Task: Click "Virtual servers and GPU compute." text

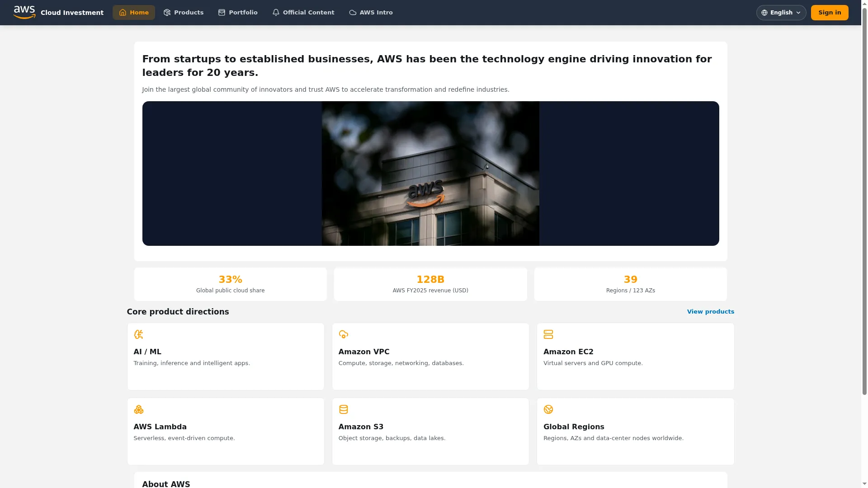Action: coord(593,363)
